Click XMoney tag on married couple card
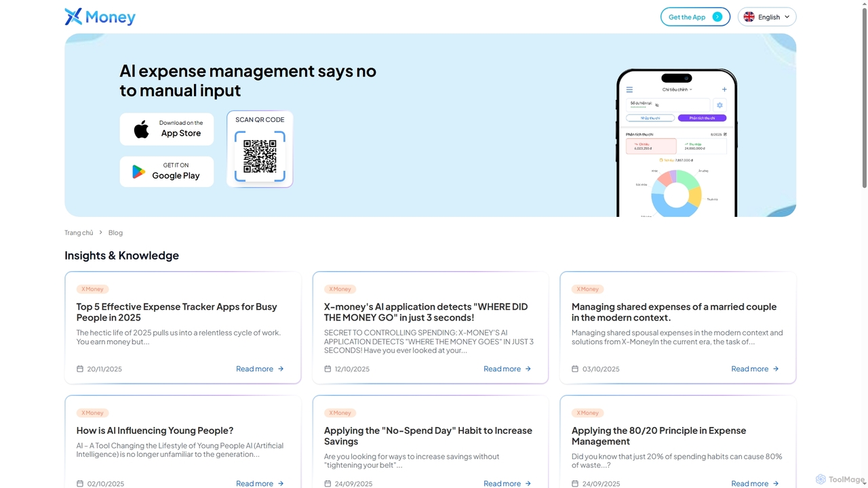This screenshot has width=868, height=488. coord(587,289)
